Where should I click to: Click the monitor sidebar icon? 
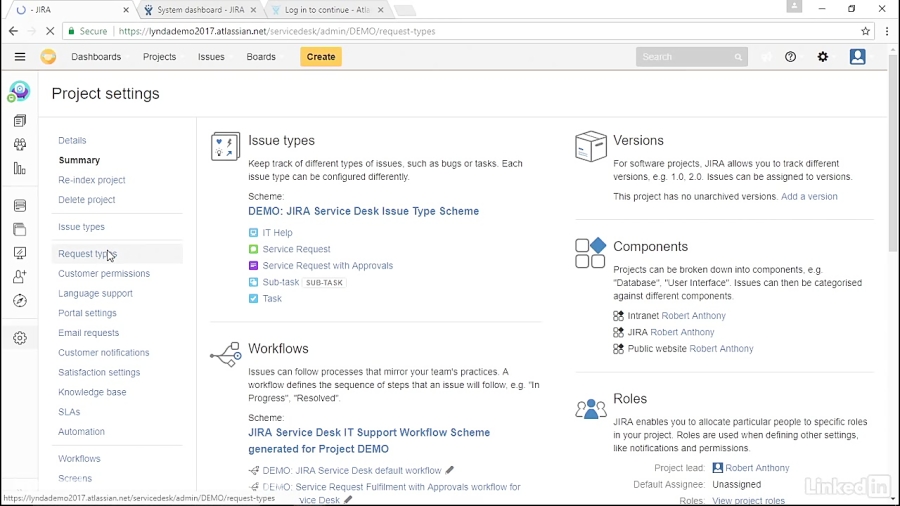coord(20,253)
